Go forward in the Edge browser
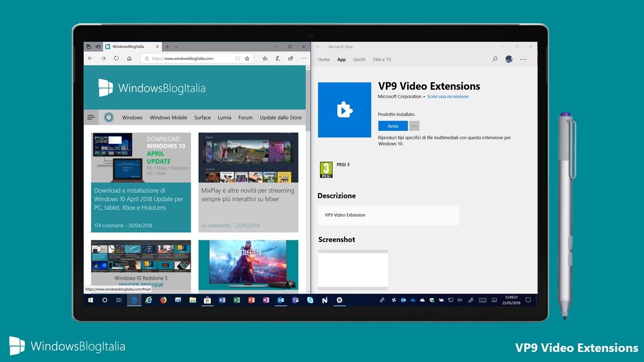Screen dimensions: 644x362 [x=103, y=58]
